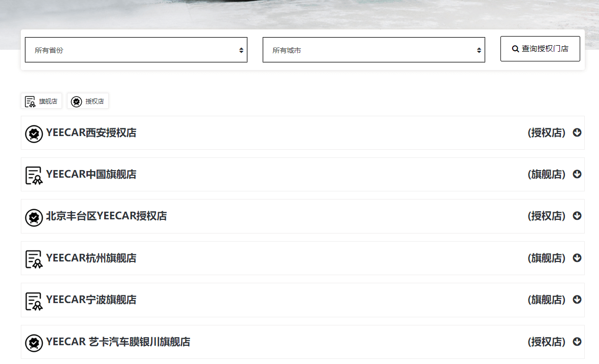Click the 查询授权门店 search button
This screenshot has height=364, width=599.
pyautogui.click(x=540, y=48)
